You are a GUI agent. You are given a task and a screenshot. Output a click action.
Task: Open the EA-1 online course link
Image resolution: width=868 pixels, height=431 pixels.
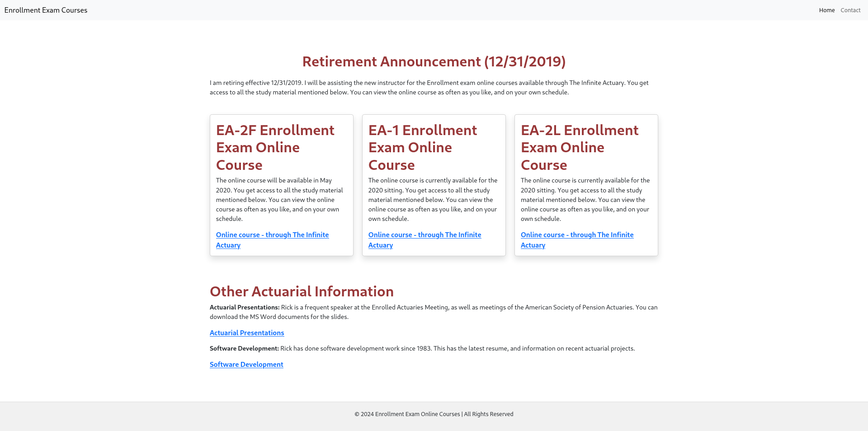(425, 240)
